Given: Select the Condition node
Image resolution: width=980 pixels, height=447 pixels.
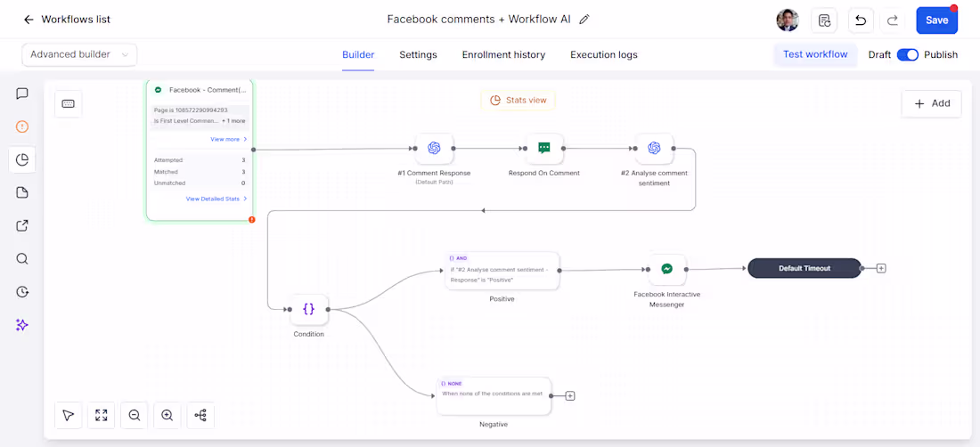Looking at the screenshot, I should tap(309, 309).
